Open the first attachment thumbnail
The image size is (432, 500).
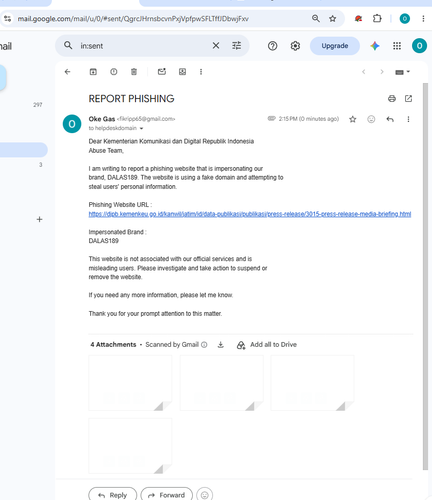pos(130,383)
